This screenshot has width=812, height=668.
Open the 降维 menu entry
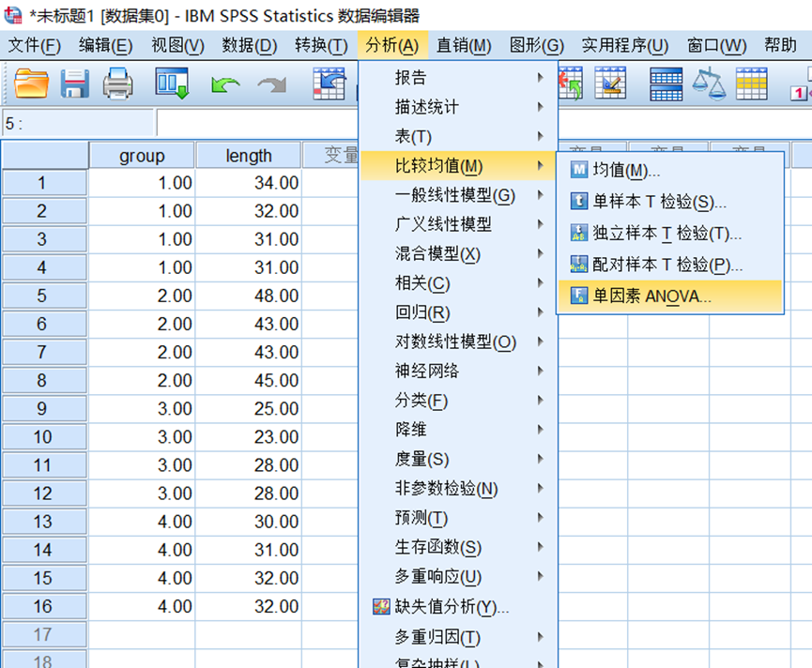[458, 430]
